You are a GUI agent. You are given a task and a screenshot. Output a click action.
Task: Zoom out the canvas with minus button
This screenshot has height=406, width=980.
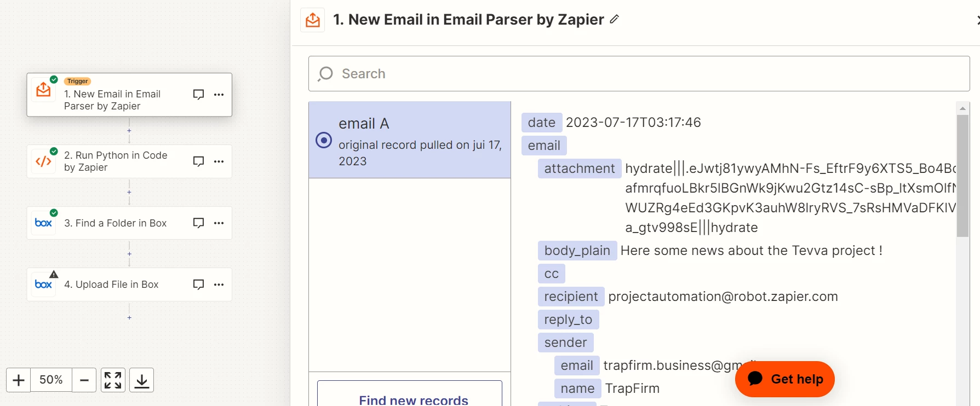click(84, 380)
